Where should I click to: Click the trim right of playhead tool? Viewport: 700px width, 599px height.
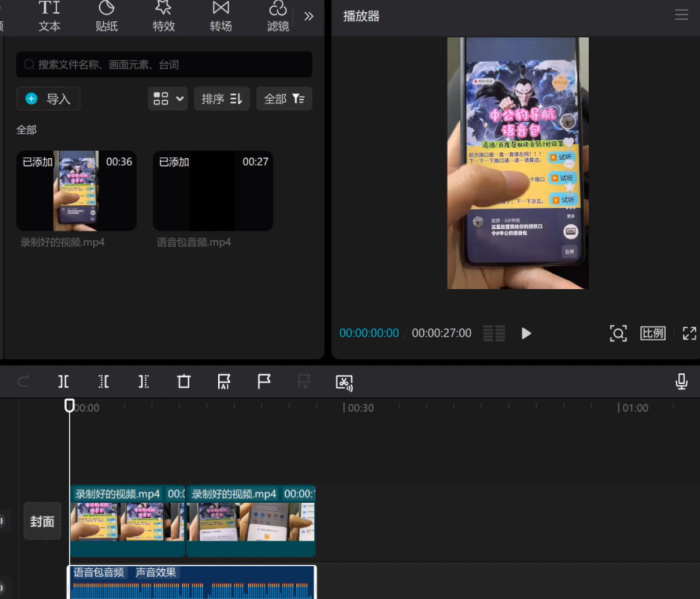pos(144,382)
